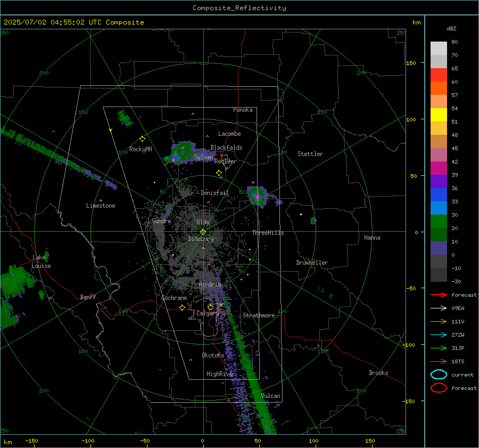Click the Banff label

click(88, 297)
